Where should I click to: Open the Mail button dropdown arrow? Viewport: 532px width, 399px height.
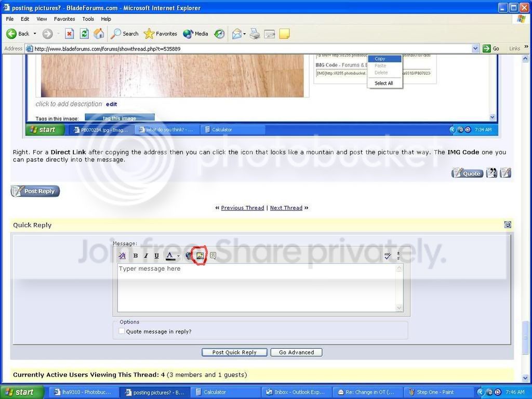[244, 34]
